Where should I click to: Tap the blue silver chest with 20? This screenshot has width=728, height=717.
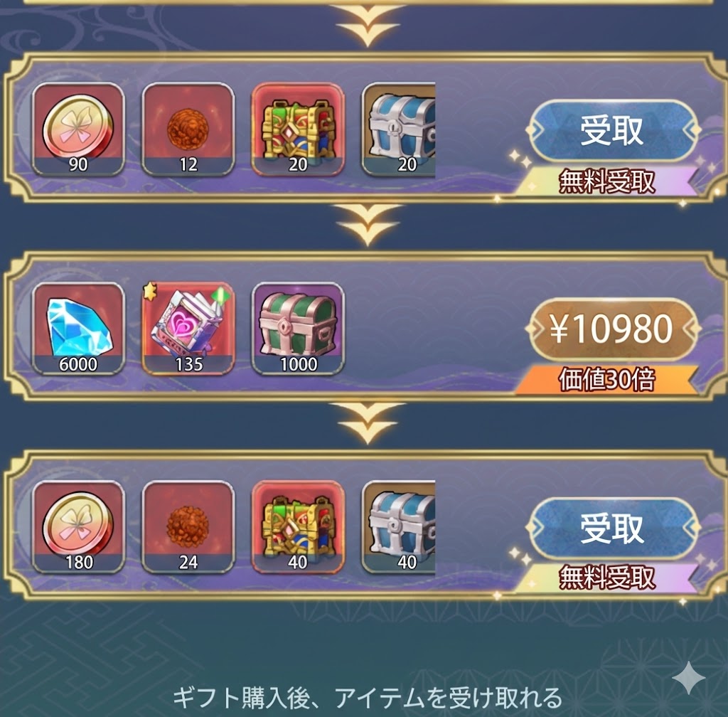tap(398, 129)
